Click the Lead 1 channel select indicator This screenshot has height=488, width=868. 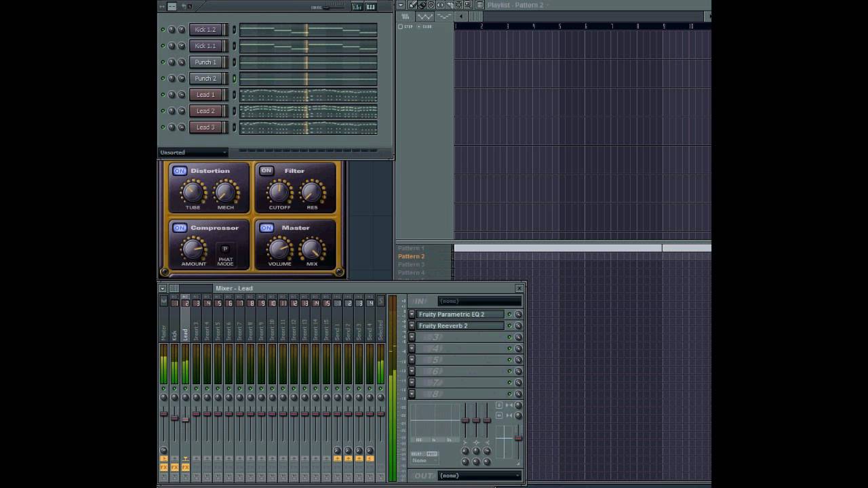234,95
